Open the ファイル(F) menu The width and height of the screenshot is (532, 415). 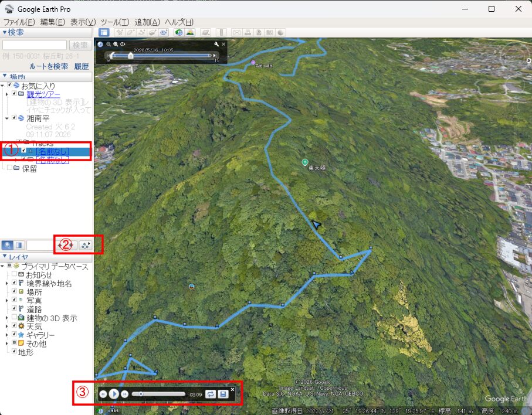click(19, 22)
